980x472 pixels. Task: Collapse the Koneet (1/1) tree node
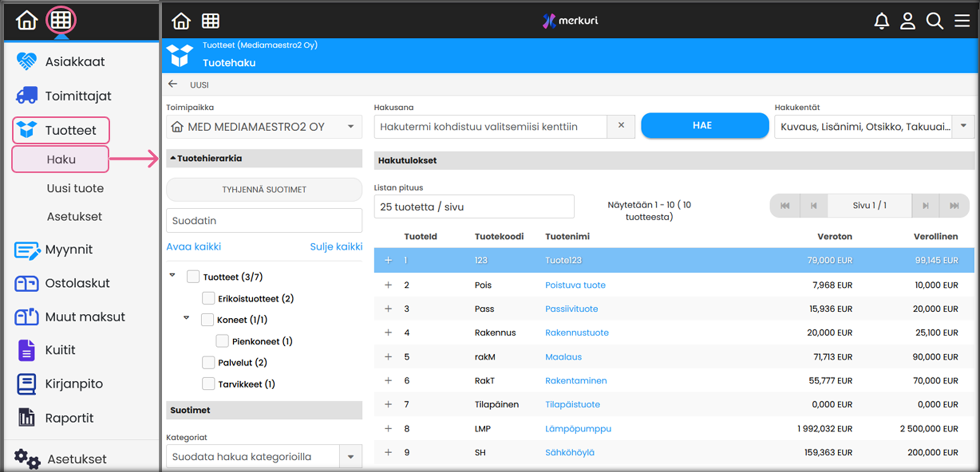coord(186,318)
